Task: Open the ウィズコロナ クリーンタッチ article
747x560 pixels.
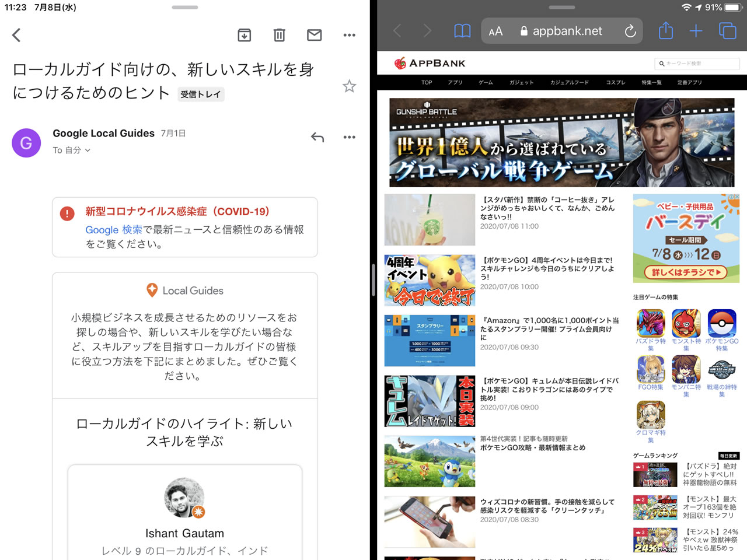Action: pyautogui.click(x=547, y=506)
